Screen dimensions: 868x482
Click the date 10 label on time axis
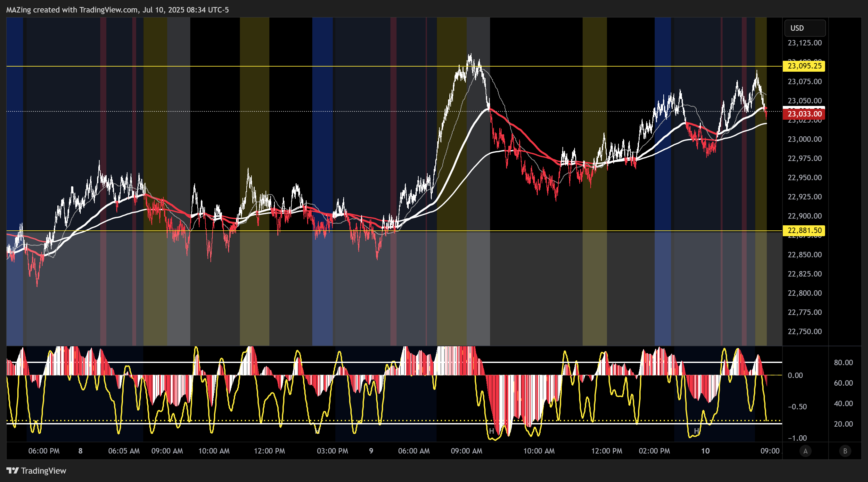[x=705, y=451]
